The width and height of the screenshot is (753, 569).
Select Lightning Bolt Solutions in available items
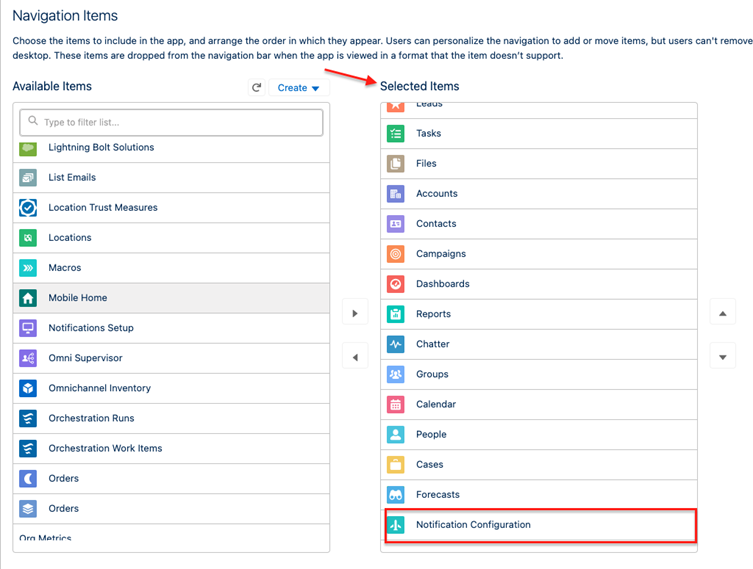171,149
